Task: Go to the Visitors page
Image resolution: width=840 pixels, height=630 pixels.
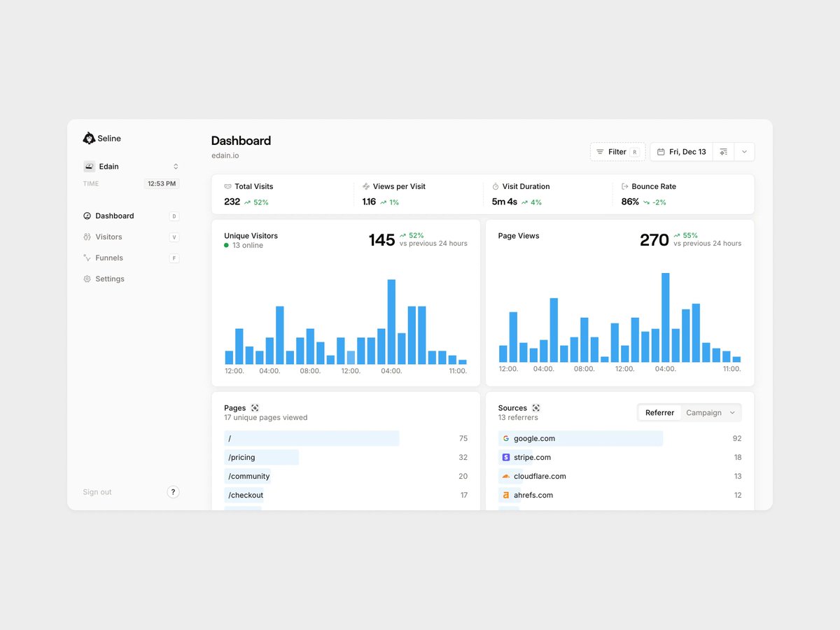Action: point(131,237)
